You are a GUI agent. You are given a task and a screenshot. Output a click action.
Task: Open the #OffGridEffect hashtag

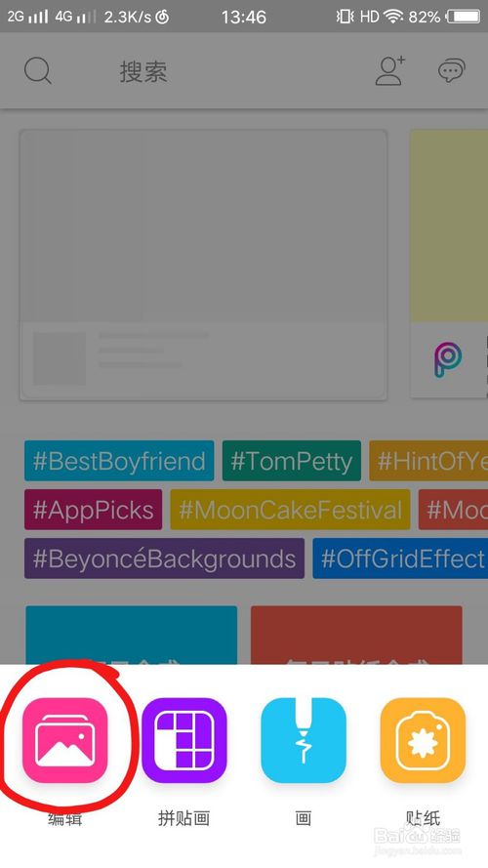400,558
